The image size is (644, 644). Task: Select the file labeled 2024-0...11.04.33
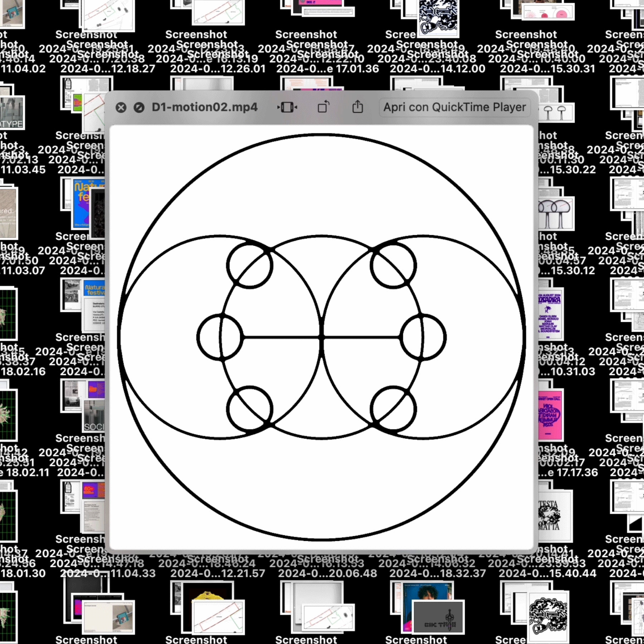point(108,573)
